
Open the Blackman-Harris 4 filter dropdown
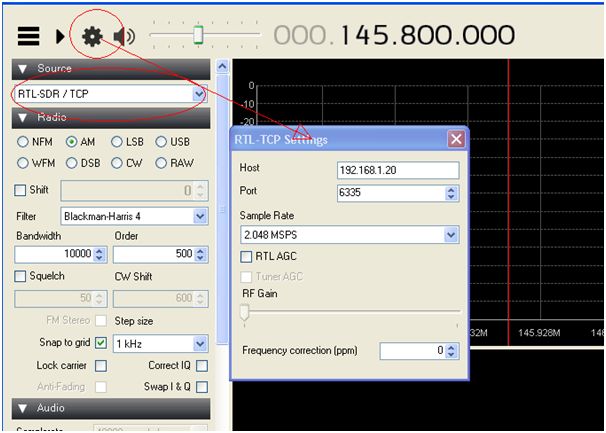(200, 216)
